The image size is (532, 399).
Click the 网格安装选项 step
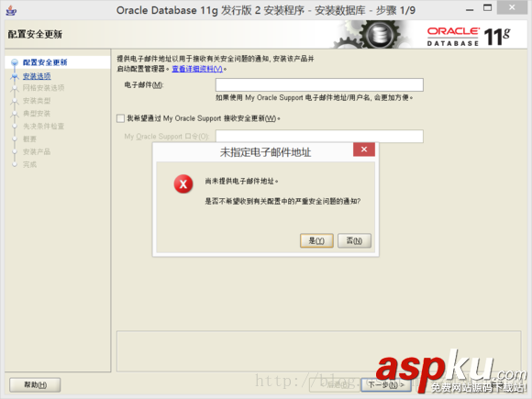(x=43, y=88)
